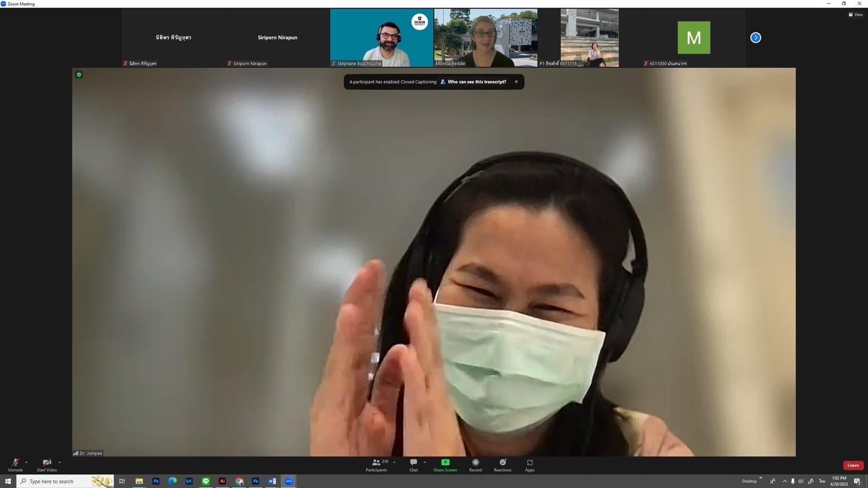Open the View layout menu
The width and height of the screenshot is (868, 488).
tap(855, 15)
